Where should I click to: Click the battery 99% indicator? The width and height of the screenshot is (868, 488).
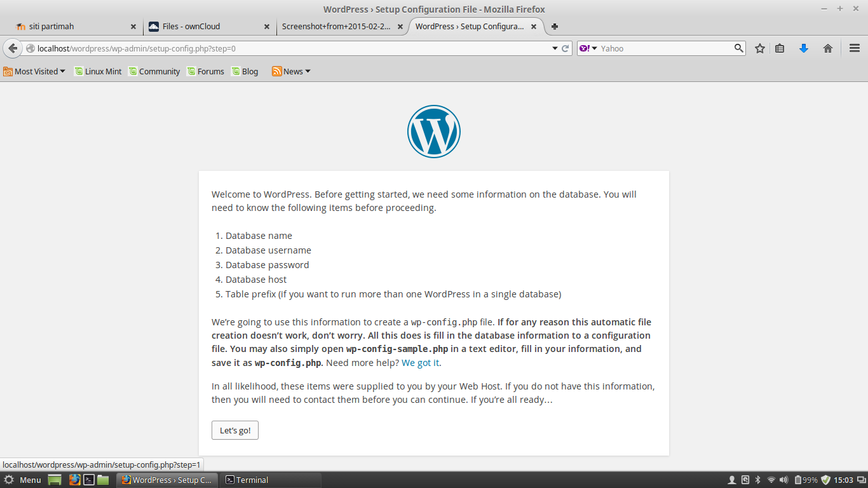click(x=806, y=480)
